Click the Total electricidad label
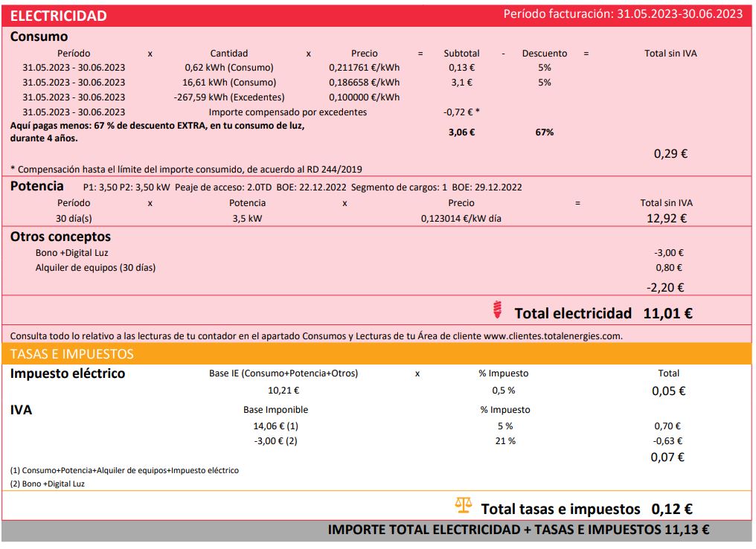Screen dimensions: 756x549 click(x=573, y=314)
